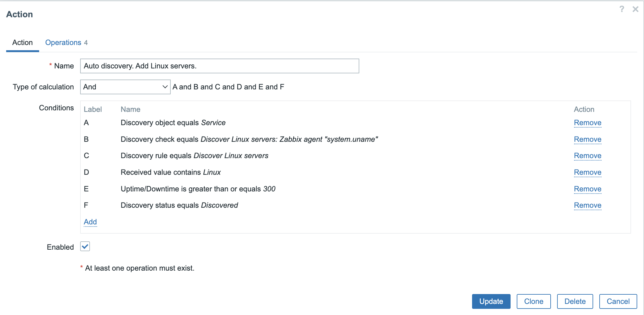Open the Type of calculation dropdown
The height and width of the screenshot is (315, 644).
(125, 87)
